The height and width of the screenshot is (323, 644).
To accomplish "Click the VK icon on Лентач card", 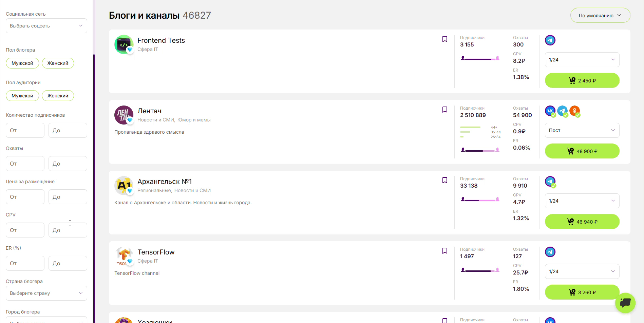I will 550,111.
